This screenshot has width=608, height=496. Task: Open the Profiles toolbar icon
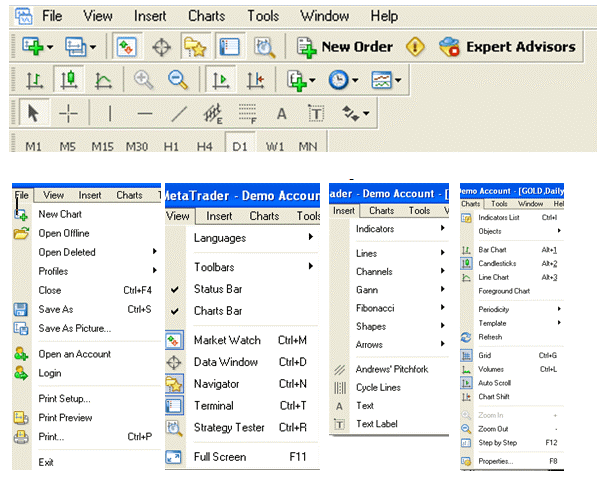point(76,47)
